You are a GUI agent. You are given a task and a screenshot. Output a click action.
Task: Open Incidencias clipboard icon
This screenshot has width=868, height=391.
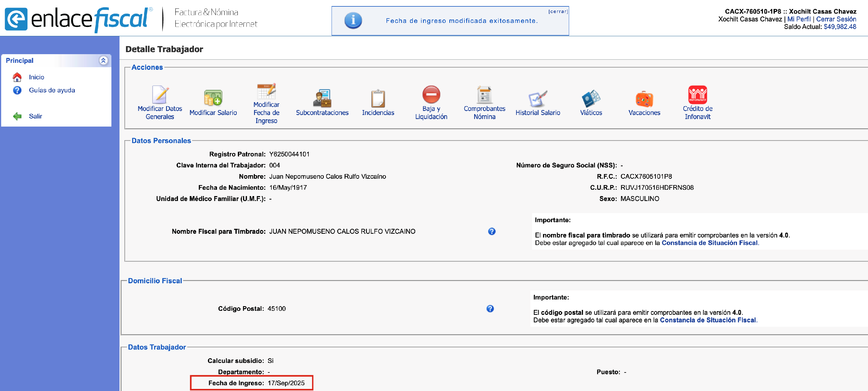(x=378, y=98)
